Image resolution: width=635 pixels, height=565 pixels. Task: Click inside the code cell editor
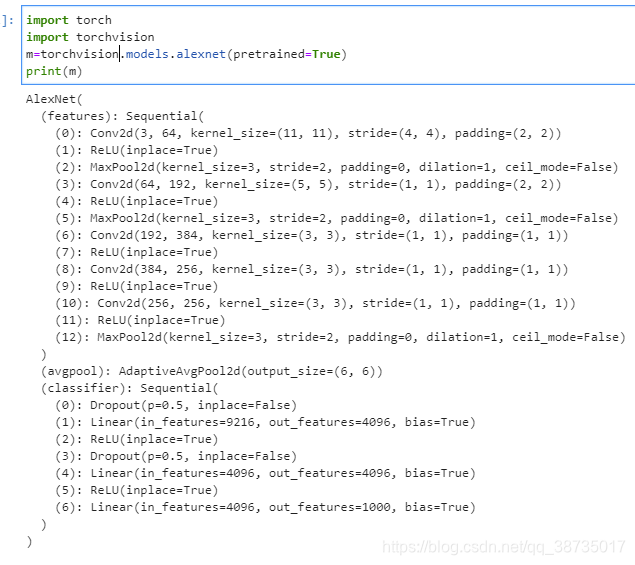pyautogui.click(x=328, y=45)
